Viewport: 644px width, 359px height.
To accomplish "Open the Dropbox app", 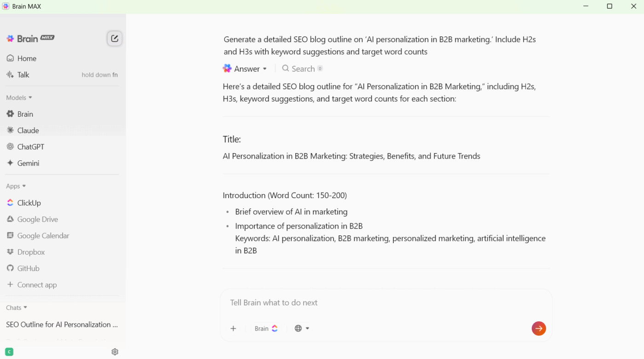I will (x=31, y=252).
